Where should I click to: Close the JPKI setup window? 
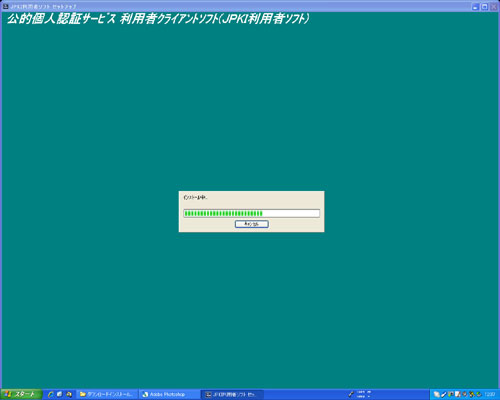pos(494,7)
